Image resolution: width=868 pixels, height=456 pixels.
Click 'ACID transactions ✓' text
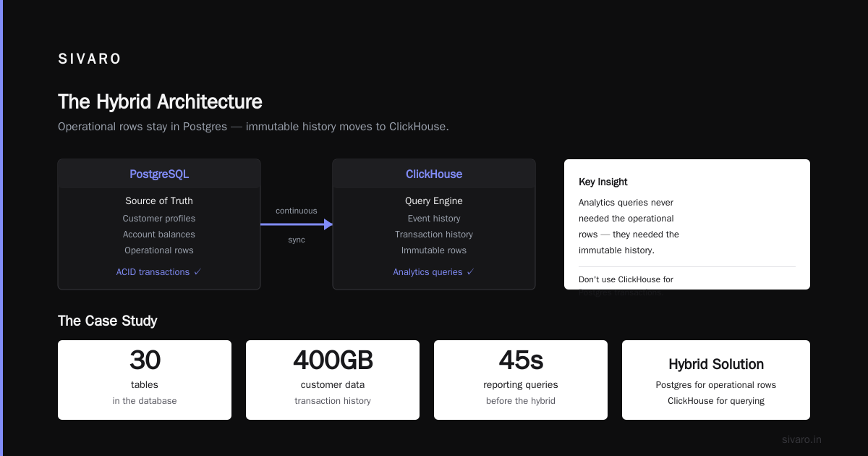[x=159, y=272]
